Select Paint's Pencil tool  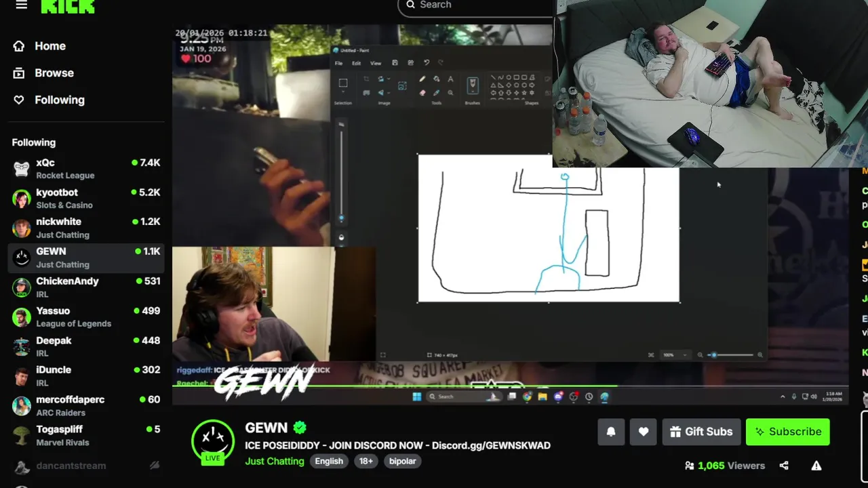(422, 79)
